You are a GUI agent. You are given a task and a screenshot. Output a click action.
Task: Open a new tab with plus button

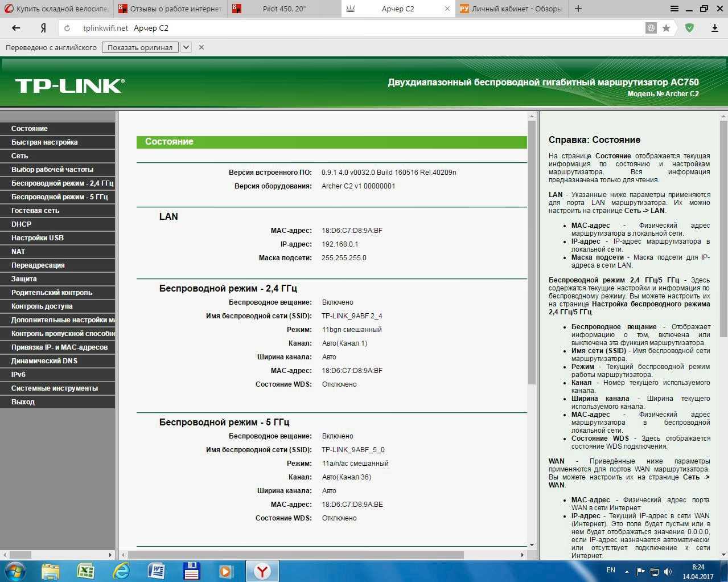coord(578,9)
